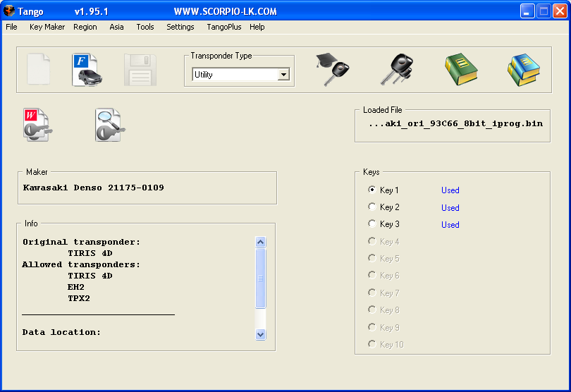This screenshot has height=392, width=571.
Task: Open the TangoPlus menu
Action: pos(224,27)
